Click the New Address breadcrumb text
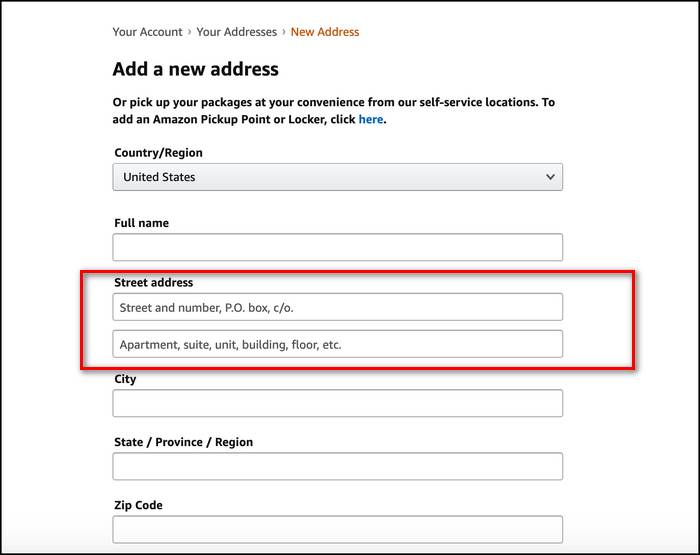This screenshot has width=700, height=555. click(325, 32)
